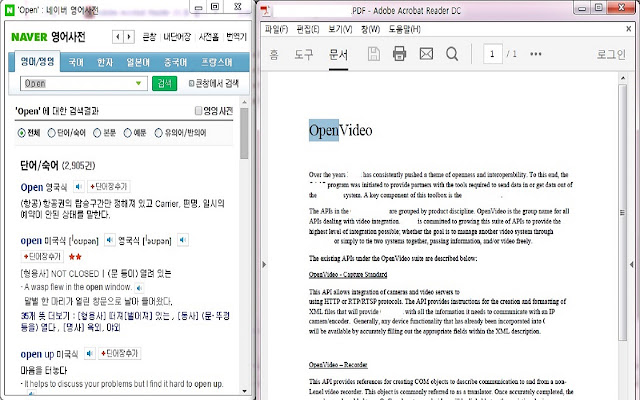The width and height of the screenshot is (640, 400).
Task: Select 본문 radio button
Action: click(x=97, y=133)
